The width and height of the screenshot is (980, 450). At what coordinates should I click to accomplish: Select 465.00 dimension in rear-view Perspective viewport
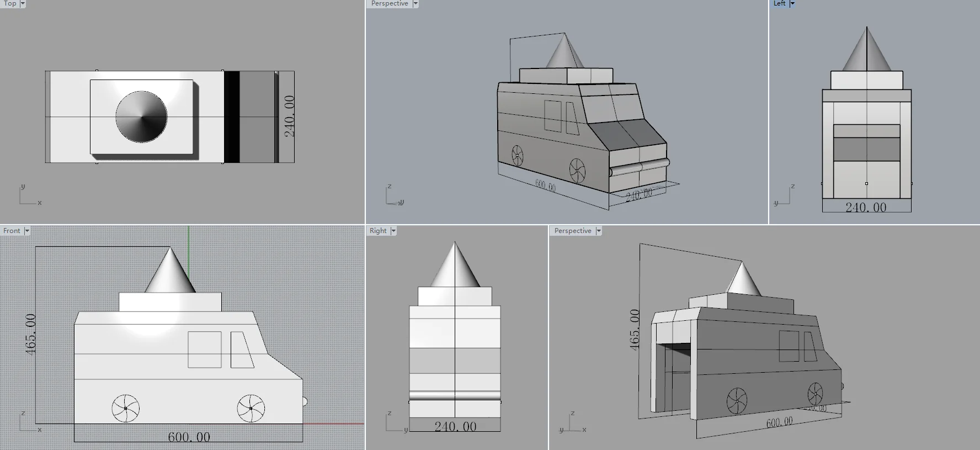(635, 330)
